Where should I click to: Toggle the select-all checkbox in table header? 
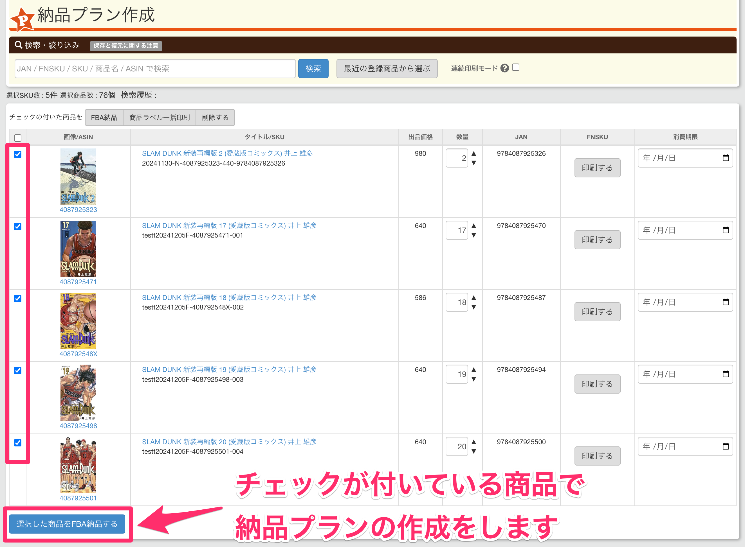point(18,138)
